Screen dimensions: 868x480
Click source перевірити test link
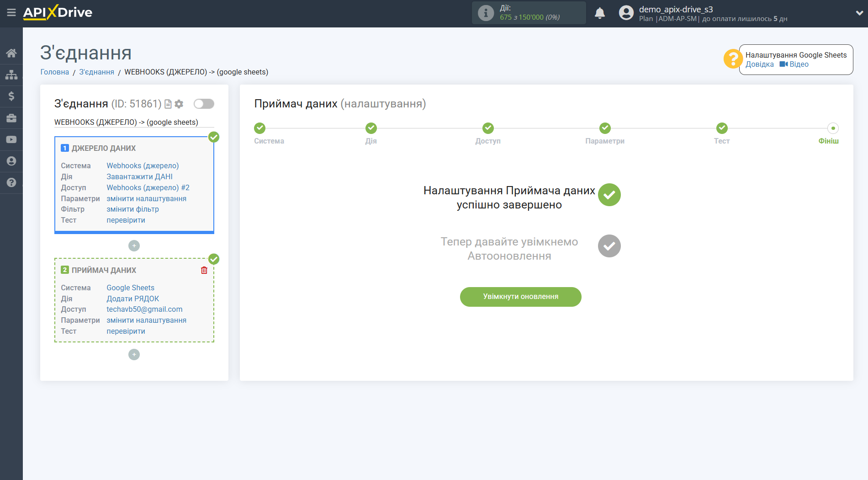pyautogui.click(x=126, y=220)
